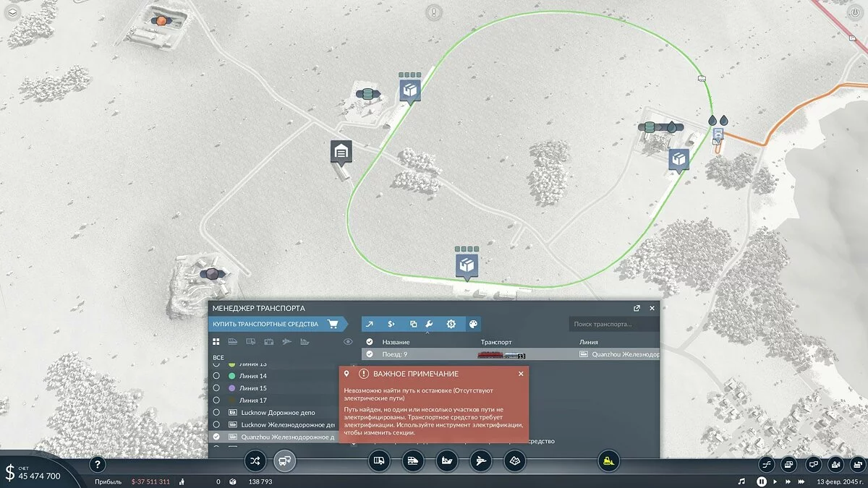This screenshot has height=488, width=868.
Task: Click Купить транспортные средства button
Action: click(275, 324)
